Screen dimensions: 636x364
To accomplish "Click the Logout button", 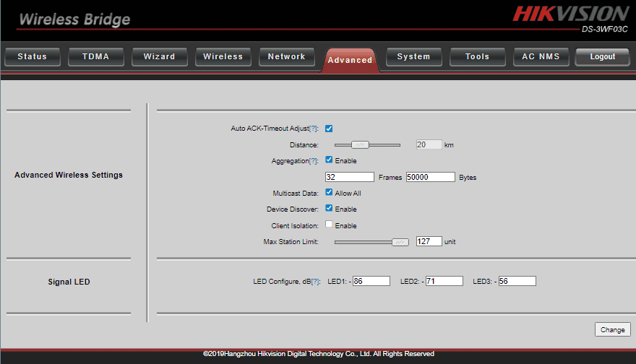I will coord(602,56).
